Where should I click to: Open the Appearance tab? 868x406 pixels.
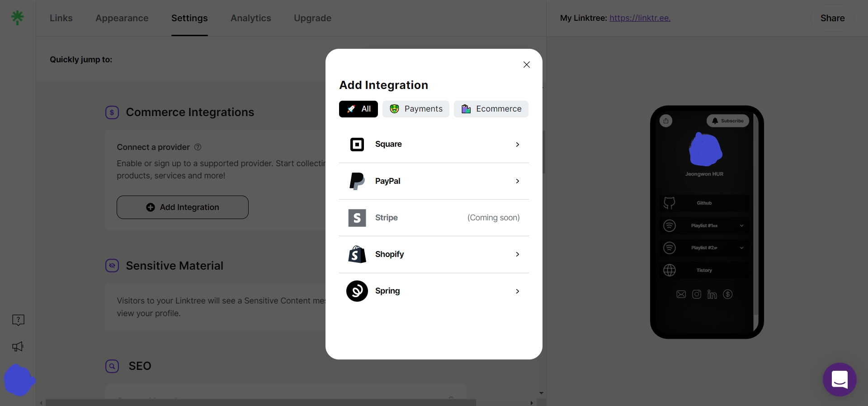coord(122,18)
